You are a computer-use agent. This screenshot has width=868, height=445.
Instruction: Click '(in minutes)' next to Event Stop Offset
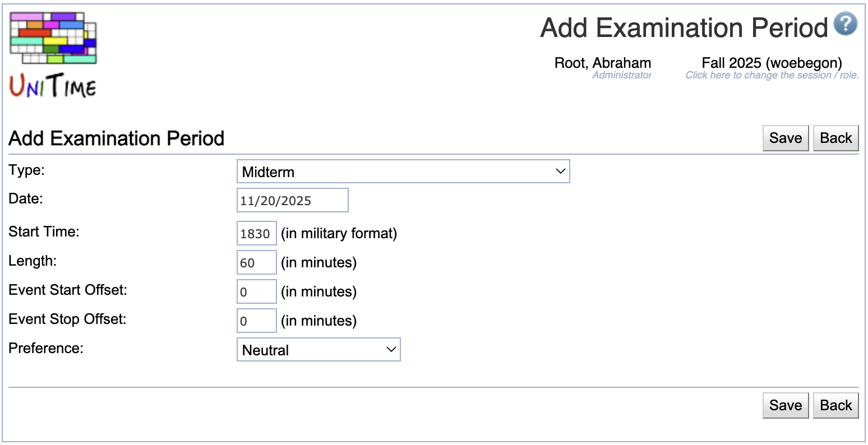319,321
